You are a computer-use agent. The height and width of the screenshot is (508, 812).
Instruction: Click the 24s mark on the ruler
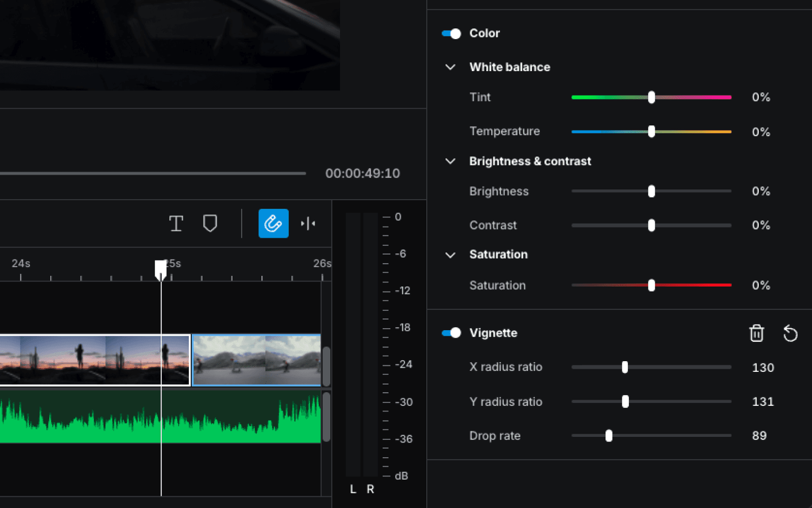click(21, 263)
